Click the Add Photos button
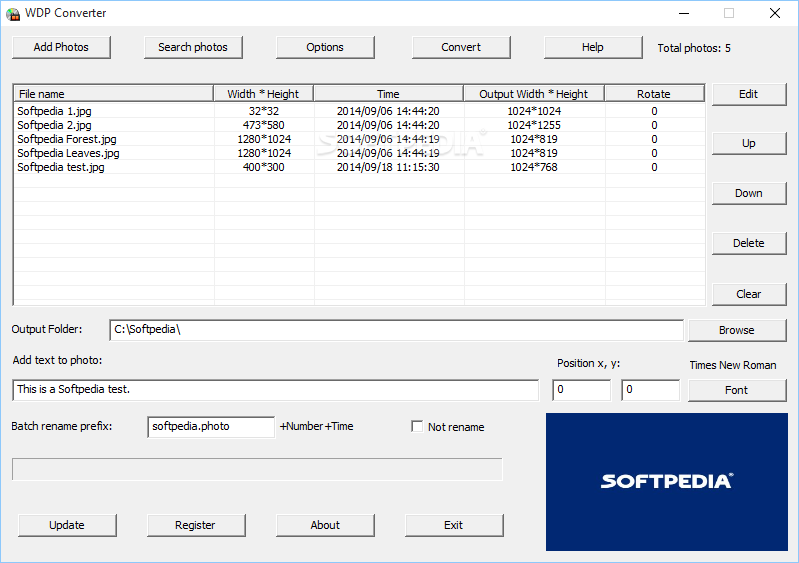 (61, 47)
